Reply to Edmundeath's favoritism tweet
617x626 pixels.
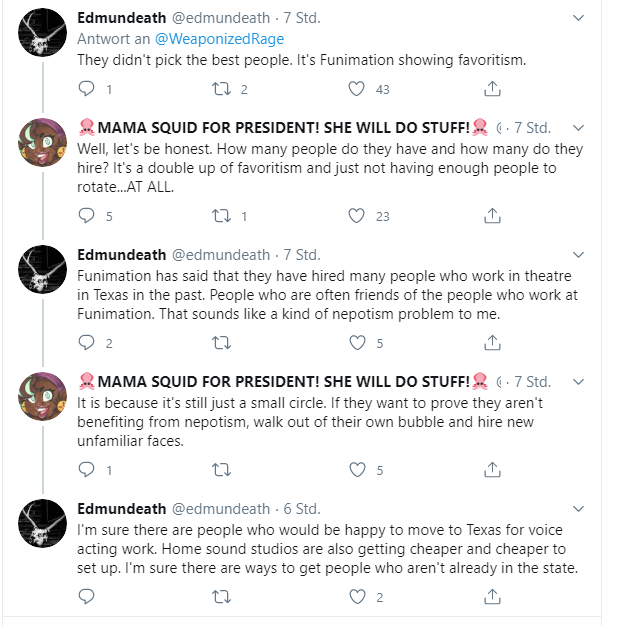86,89
